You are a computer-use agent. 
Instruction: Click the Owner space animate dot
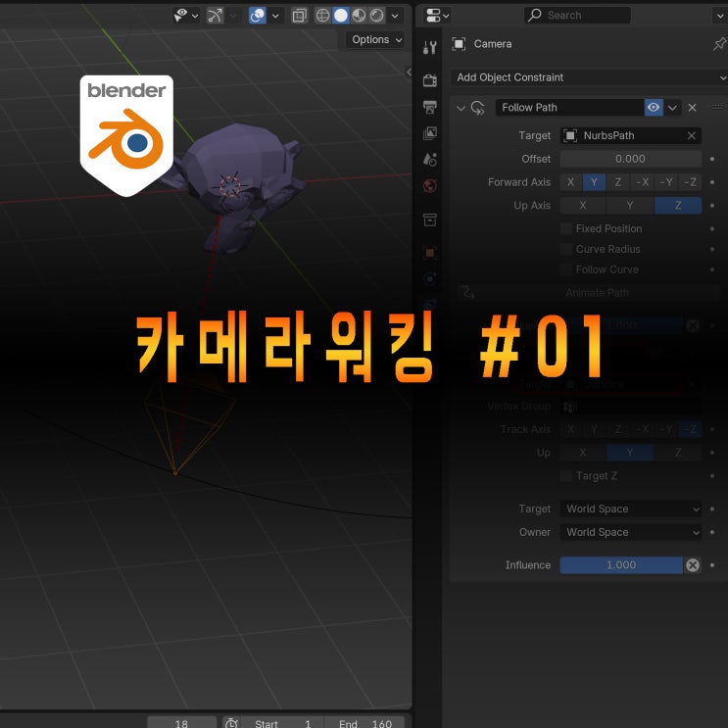(x=712, y=532)
